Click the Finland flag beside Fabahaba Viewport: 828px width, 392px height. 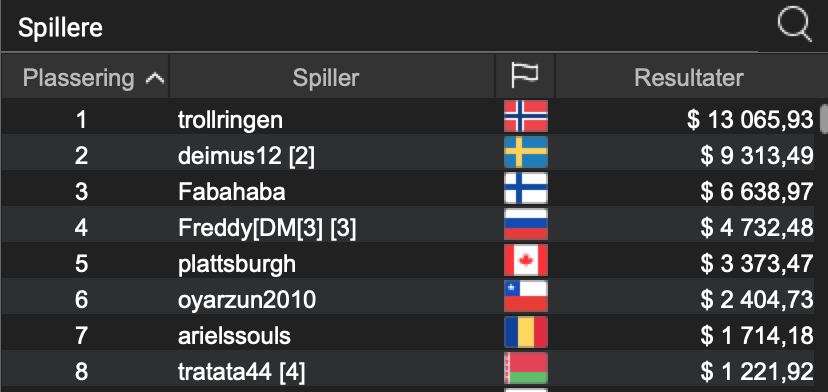tap(525, 188)
